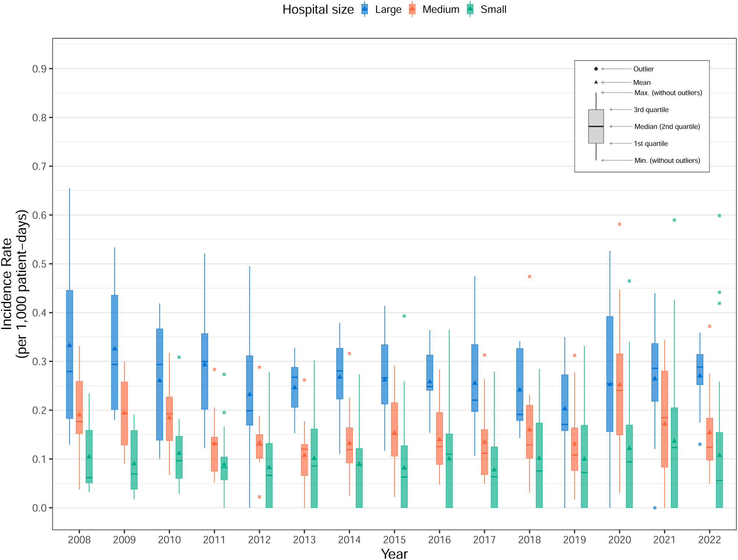Click the Medium hospital legend box icon
This screenshot has height=560, width=738.
tap(412, 9)
